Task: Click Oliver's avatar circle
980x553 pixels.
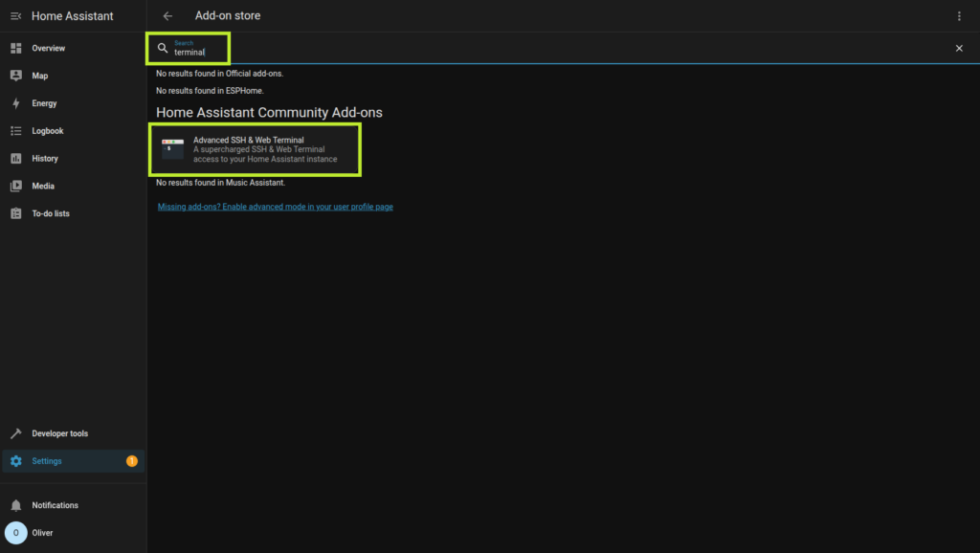Action: point(15,533)
